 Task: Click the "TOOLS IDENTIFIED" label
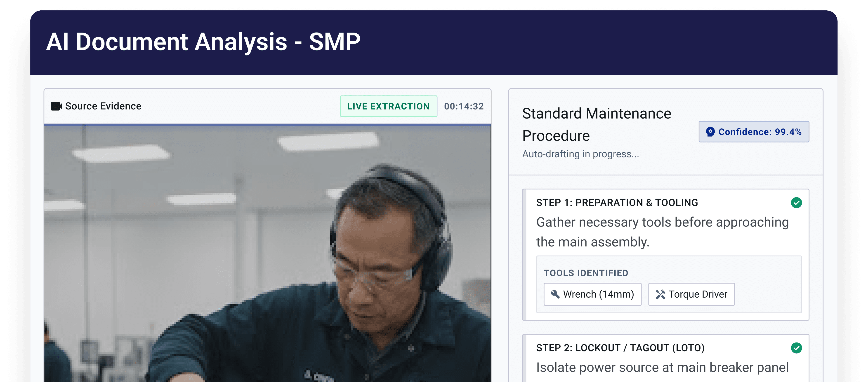pos(586,273)
